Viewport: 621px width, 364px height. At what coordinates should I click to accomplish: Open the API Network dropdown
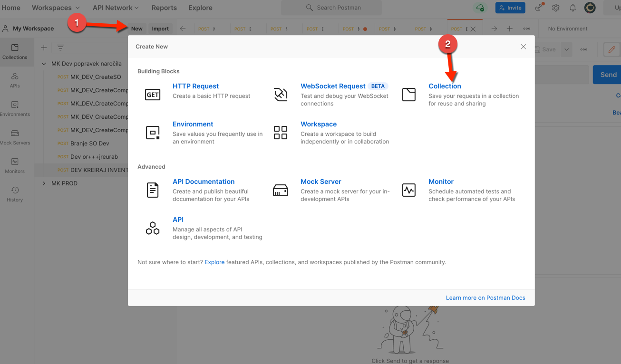point(116,8)
